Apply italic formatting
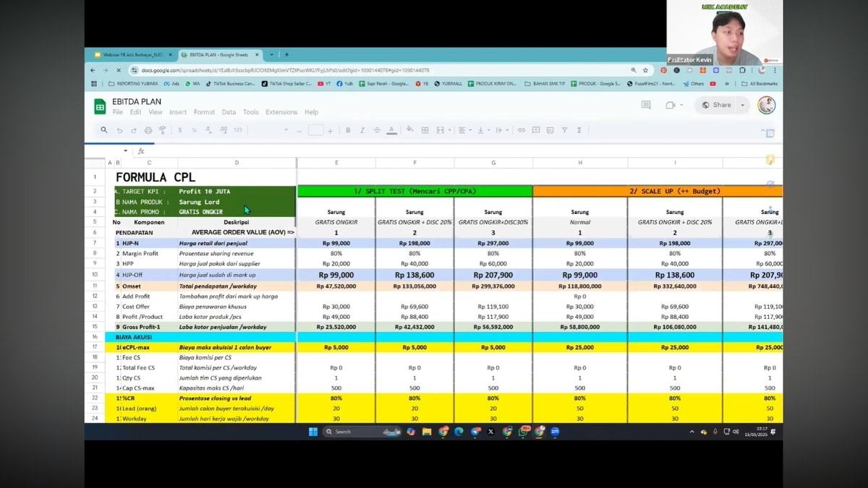 (x=362, y=130)
